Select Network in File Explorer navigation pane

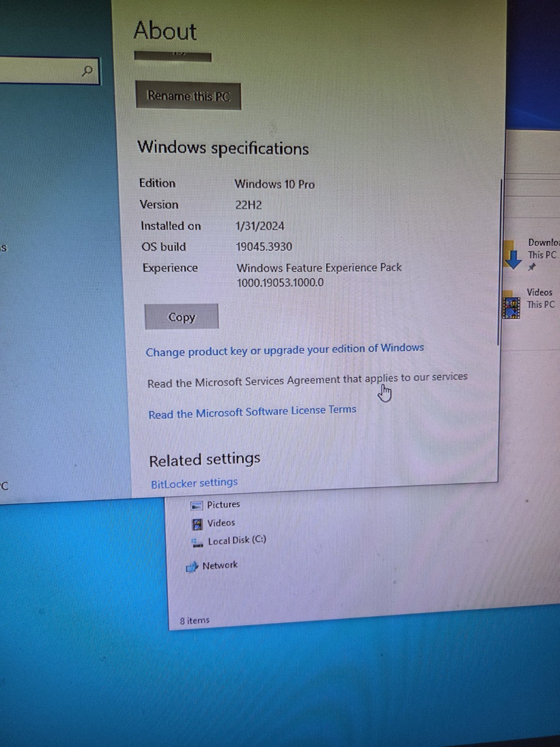pos(220,565)
